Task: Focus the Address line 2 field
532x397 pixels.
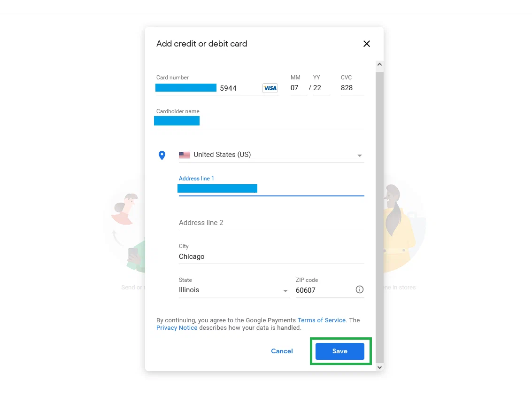Action: (271, 223)
